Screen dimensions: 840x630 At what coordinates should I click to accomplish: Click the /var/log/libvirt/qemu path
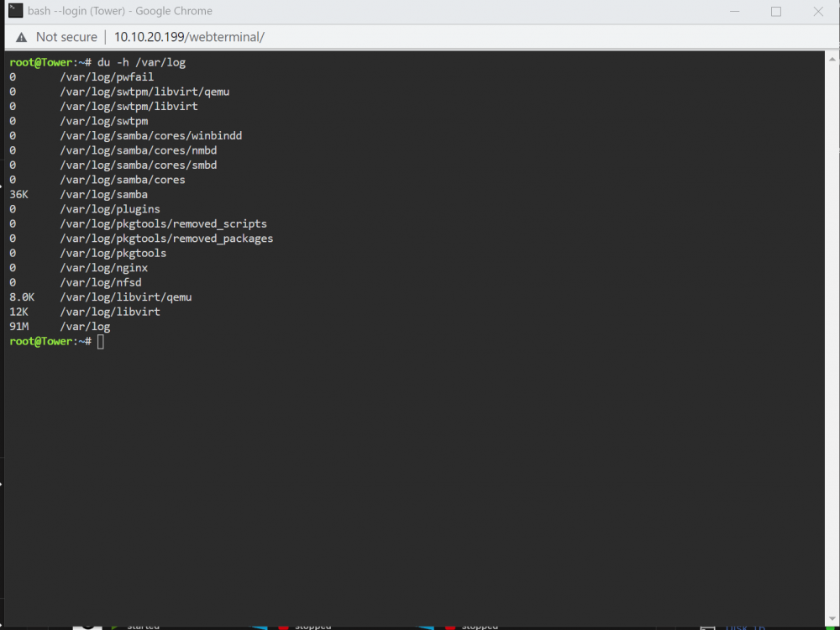pos(126,297)
